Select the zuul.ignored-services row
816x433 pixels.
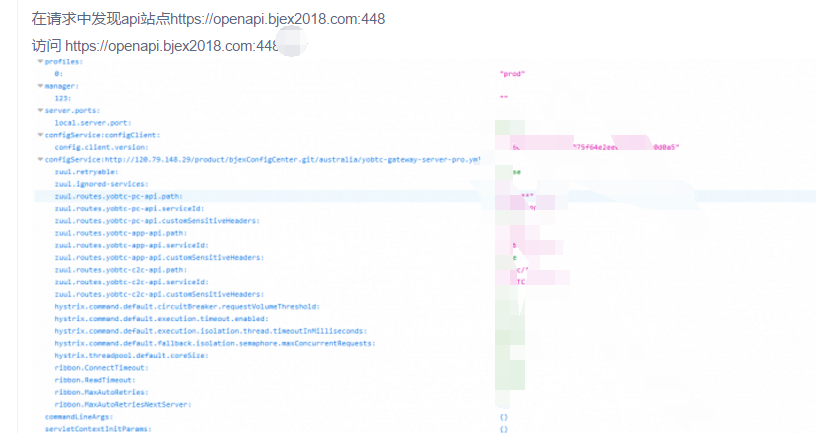tap(101, 184)
